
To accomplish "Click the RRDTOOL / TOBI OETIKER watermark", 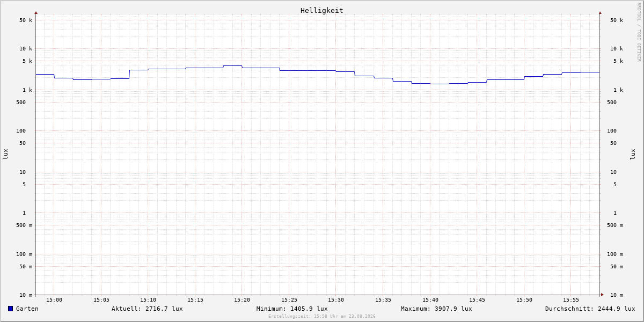I will tap(639, 32).
